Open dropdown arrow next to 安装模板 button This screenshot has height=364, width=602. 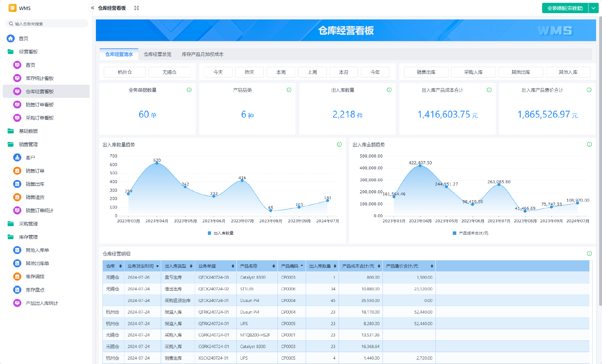(x=593, y=8)
